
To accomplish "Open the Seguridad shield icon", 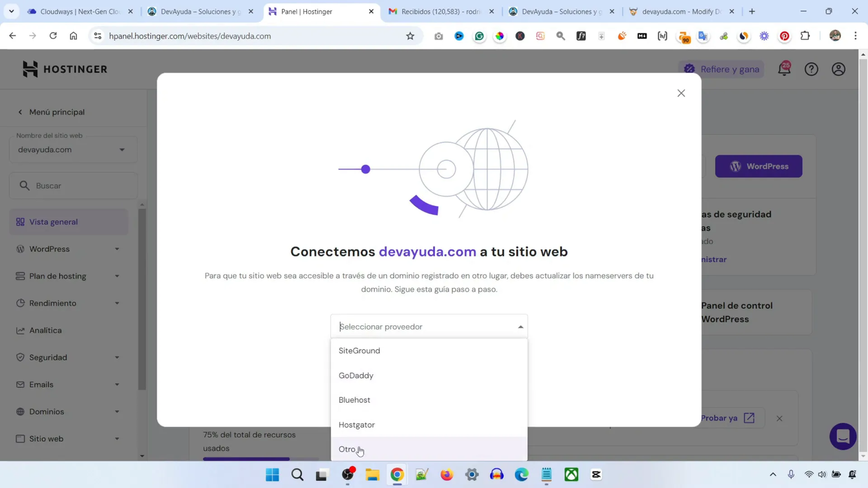I will (20, 357).
